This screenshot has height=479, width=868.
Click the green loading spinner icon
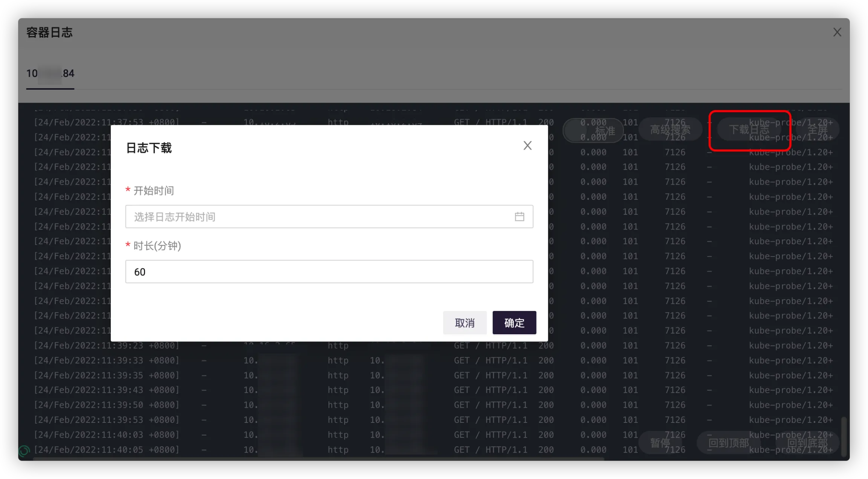tap(24, 451)
